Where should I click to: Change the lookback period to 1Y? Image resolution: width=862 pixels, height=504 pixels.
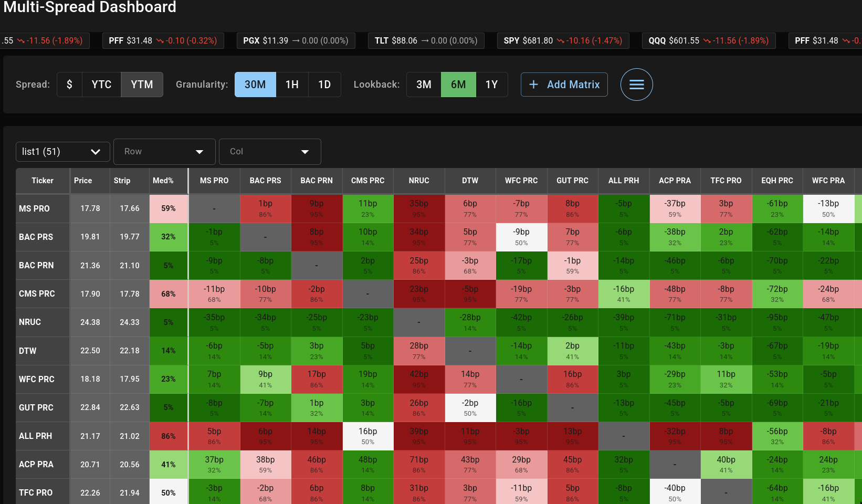[492, 85]
